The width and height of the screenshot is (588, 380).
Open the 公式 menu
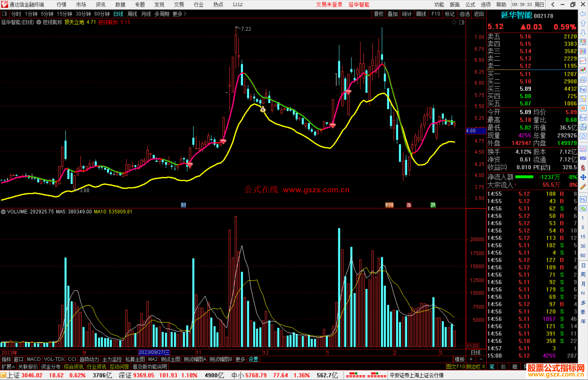pos(470,4)
